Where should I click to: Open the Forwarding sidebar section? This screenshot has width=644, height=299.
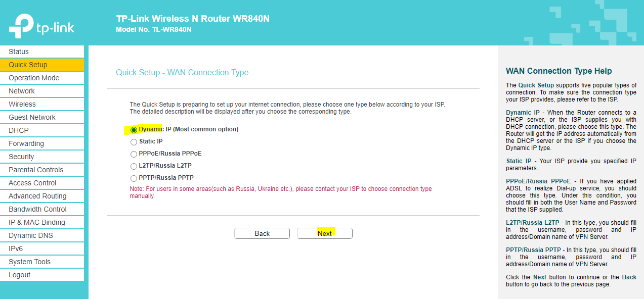coord(42,143)
